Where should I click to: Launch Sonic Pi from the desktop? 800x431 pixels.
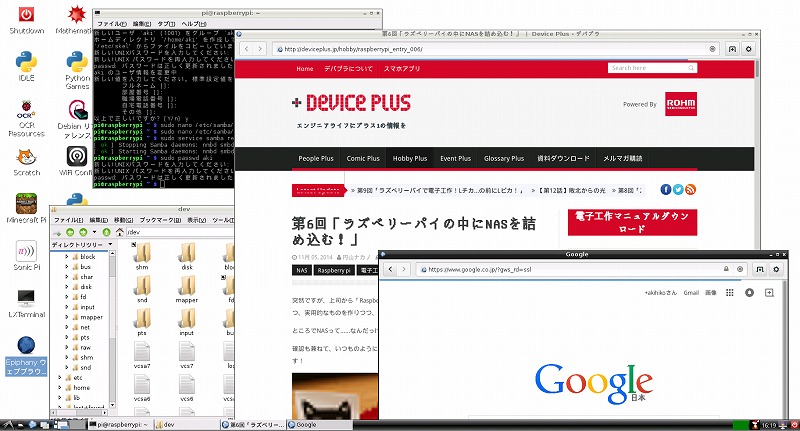26,256
